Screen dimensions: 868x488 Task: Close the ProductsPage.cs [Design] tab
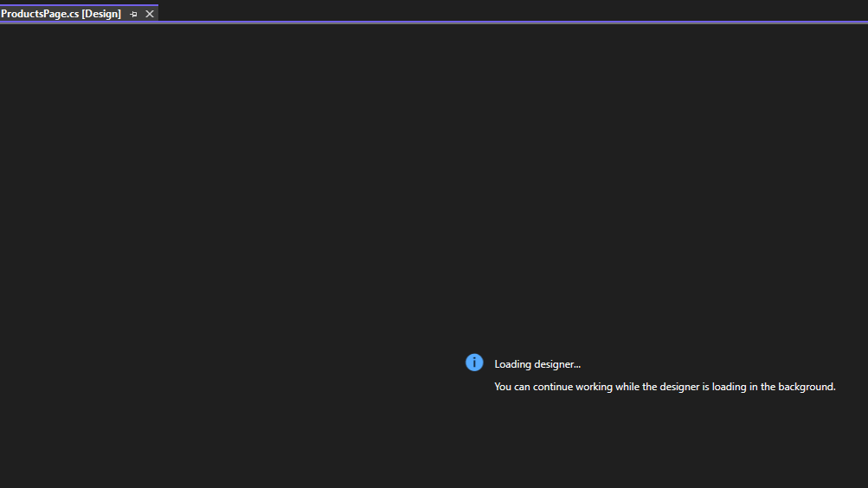pyautogui.click(x=150, y=15)
